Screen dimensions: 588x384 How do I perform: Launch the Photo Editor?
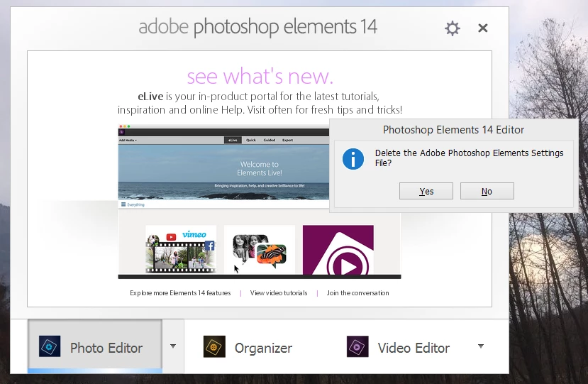(x=95, y=347)
